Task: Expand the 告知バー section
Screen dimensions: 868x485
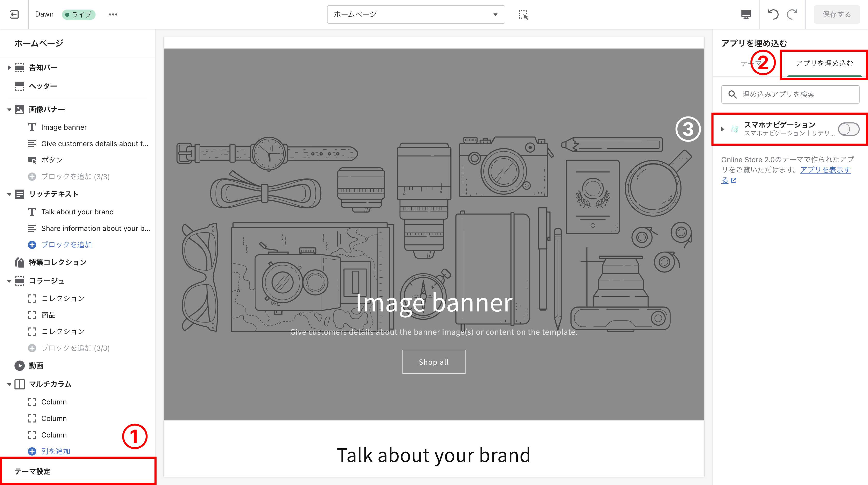Action: tap(9, 68)
